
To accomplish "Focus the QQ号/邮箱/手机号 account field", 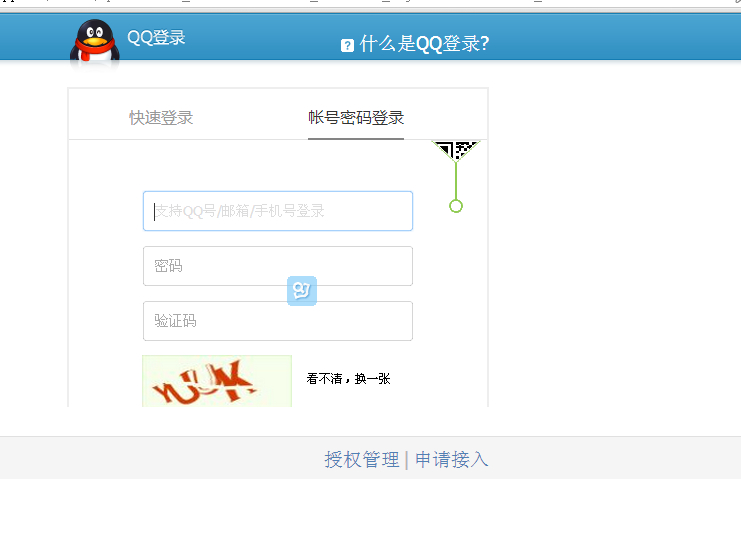I will tap(278, 211).
